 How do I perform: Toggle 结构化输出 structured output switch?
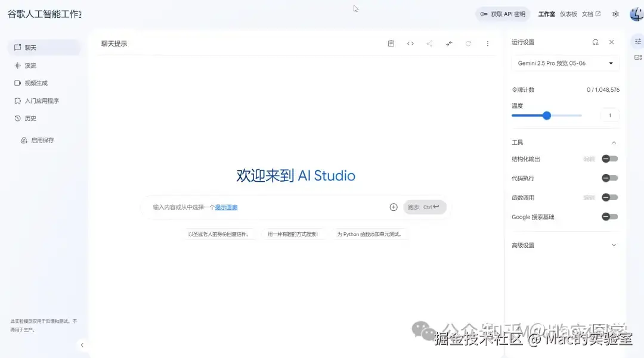coord(609,158)
